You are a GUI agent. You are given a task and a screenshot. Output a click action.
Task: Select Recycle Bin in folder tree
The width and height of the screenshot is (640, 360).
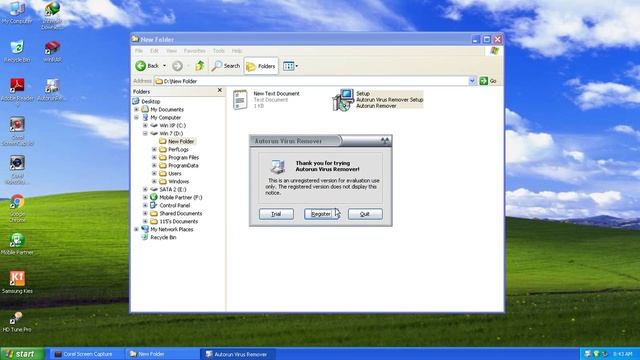pos(163,237)
